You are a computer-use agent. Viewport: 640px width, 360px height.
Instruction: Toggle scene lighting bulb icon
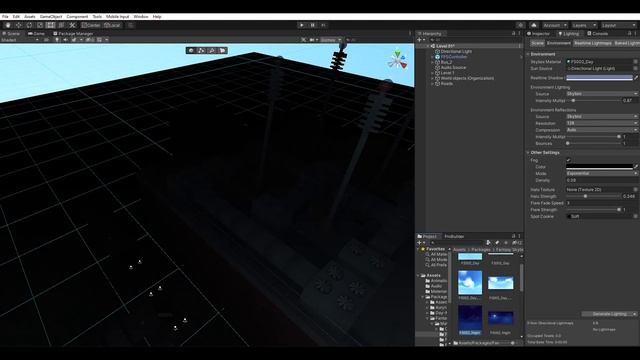[57, 40]
